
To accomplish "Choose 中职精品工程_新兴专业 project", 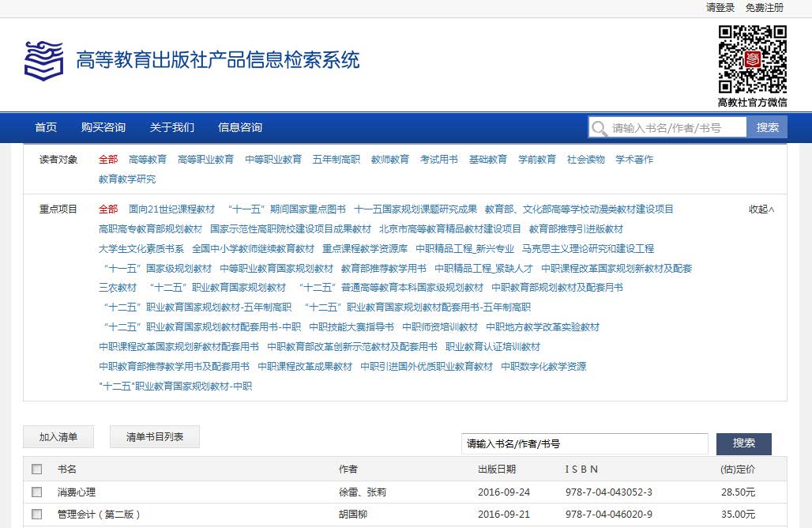I will tap(465, 249).
